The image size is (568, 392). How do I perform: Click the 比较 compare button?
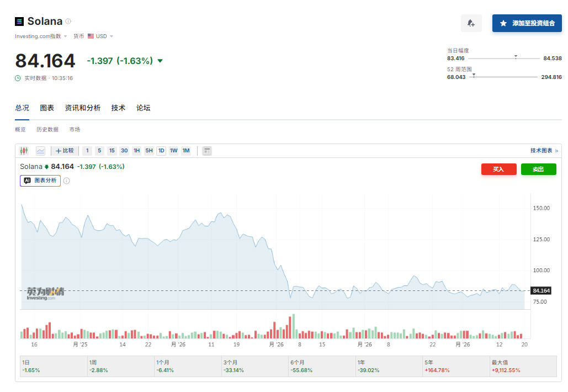coord(65,151)
